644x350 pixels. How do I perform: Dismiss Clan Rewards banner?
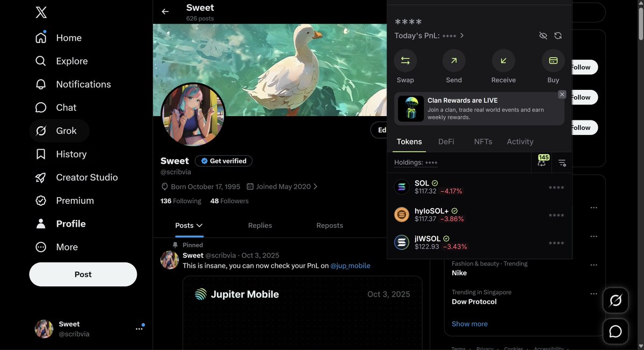point(562,95)
